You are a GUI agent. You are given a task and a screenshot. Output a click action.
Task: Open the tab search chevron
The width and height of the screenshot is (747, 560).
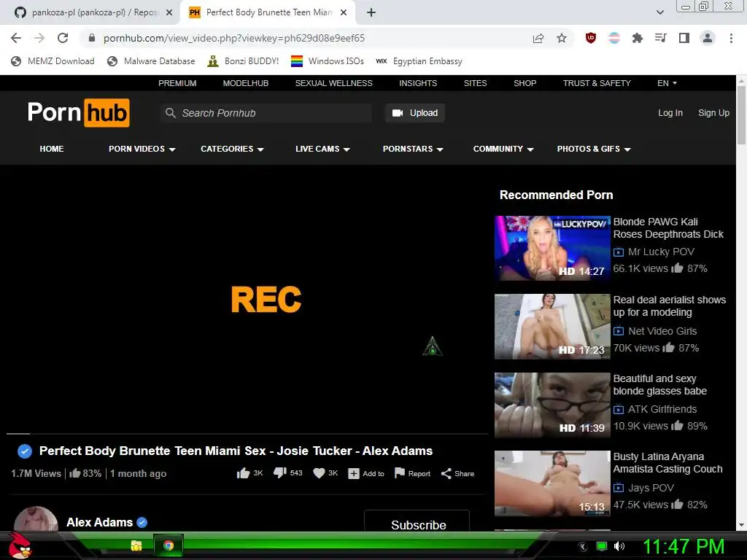tap(659, 13)
